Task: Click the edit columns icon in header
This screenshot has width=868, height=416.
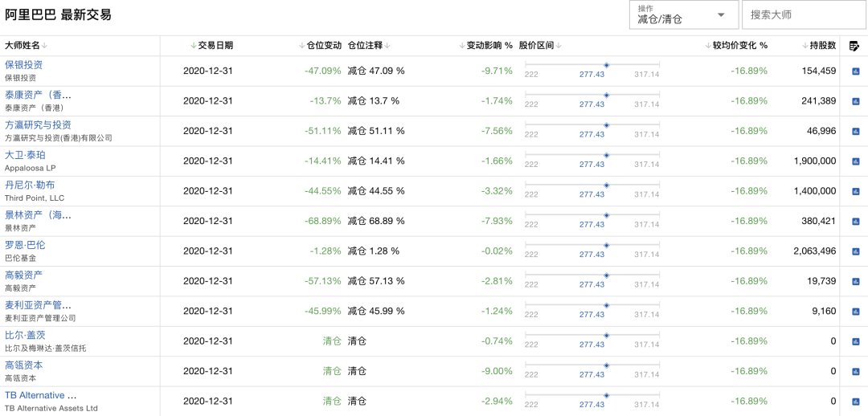Action: click(x=854, y=47)
